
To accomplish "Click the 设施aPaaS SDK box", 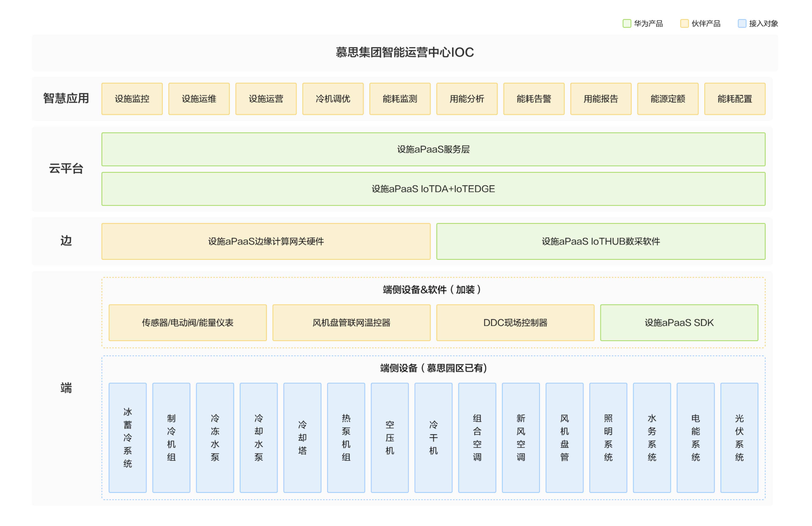I will click(679, 323).
